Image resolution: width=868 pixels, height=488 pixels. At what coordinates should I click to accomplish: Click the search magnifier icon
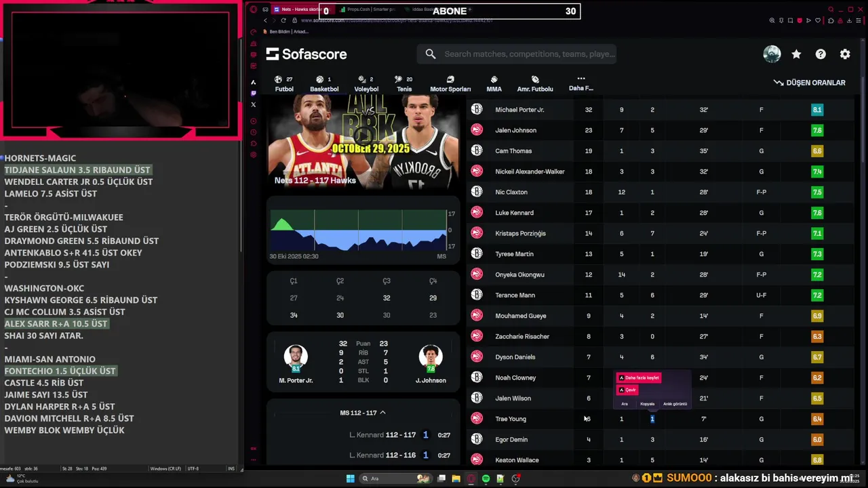(x=431, y=54)
